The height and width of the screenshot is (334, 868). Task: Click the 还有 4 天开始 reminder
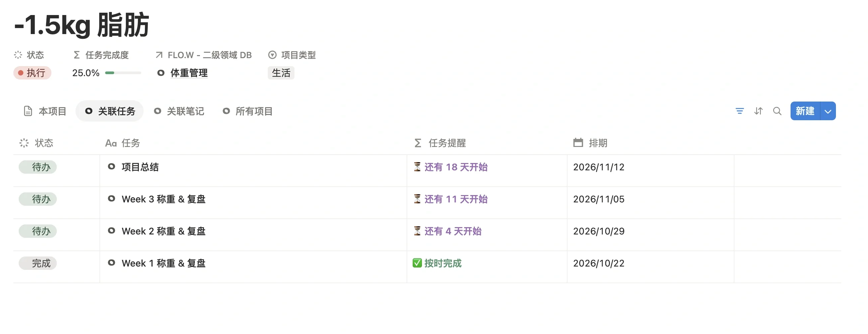pyautogui.click(x=453, y=231)
